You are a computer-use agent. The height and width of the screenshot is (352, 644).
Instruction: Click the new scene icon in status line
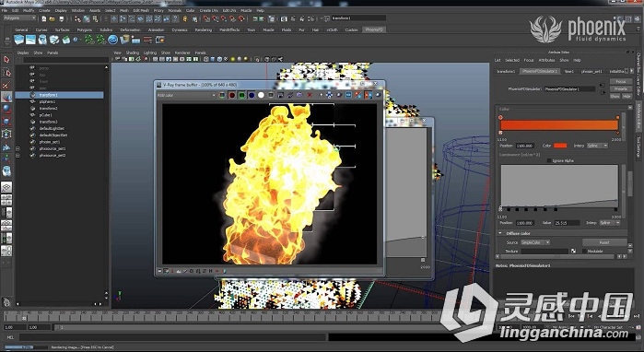44,18
